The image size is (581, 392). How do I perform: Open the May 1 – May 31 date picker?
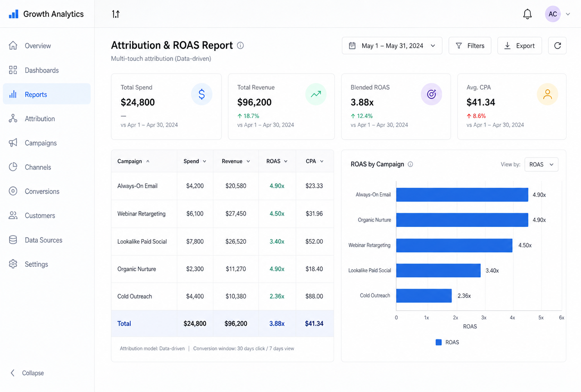392,46
